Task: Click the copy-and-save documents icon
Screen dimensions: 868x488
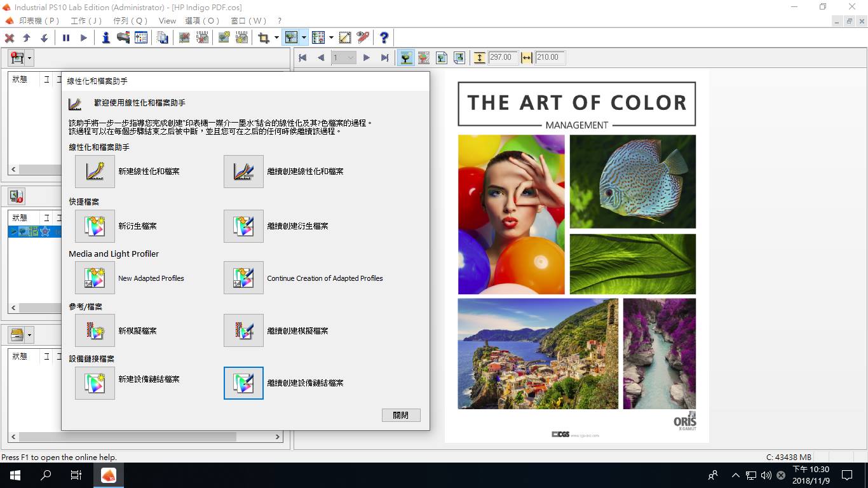Action: click(x=163, y=38)
